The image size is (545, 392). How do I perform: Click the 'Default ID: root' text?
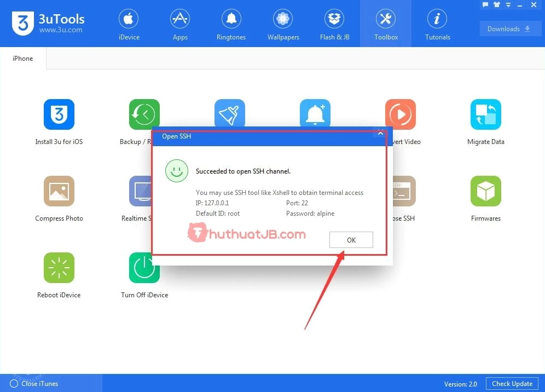click(218, 213)
